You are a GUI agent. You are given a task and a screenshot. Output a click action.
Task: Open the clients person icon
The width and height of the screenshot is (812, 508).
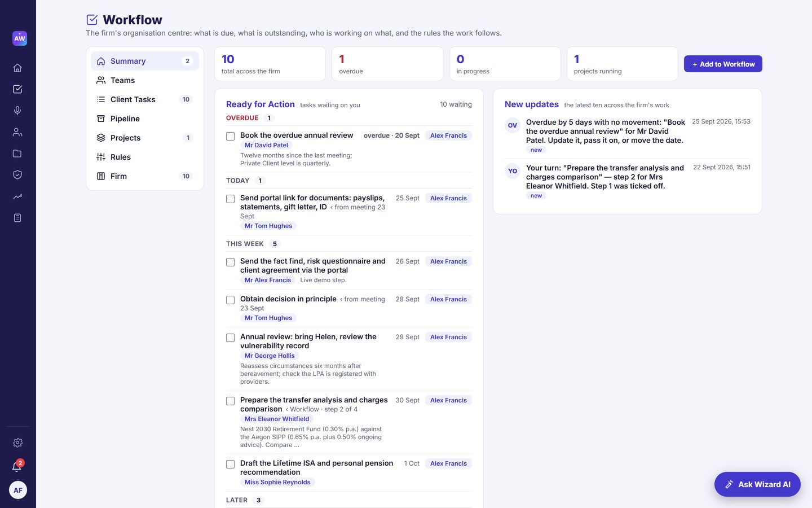click(x=17, y=132)
